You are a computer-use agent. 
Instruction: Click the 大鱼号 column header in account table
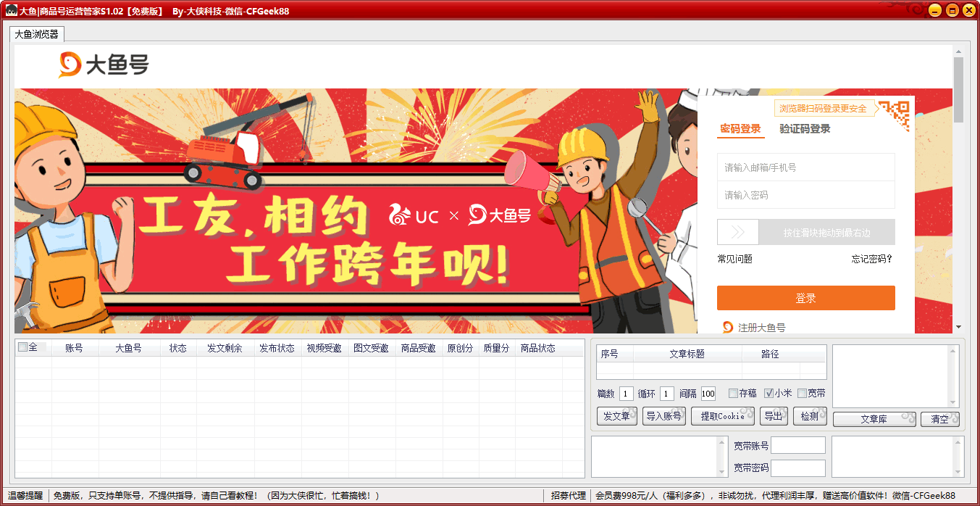(129, 348)
